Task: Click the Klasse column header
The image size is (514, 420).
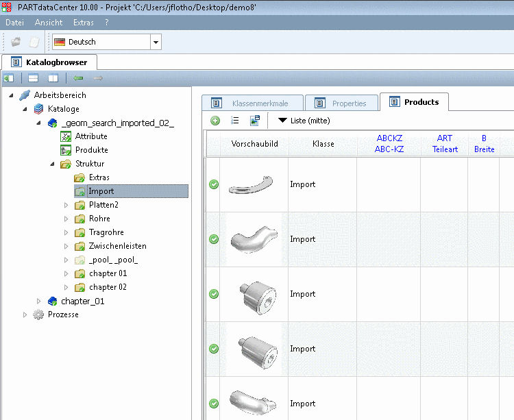Action: 323,144
